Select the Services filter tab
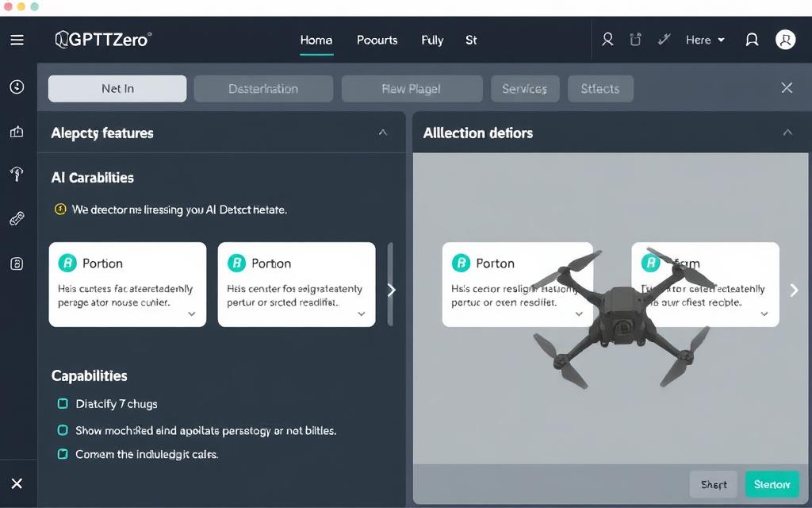Viewport: 812px width, 508px height. click(525, 88)
